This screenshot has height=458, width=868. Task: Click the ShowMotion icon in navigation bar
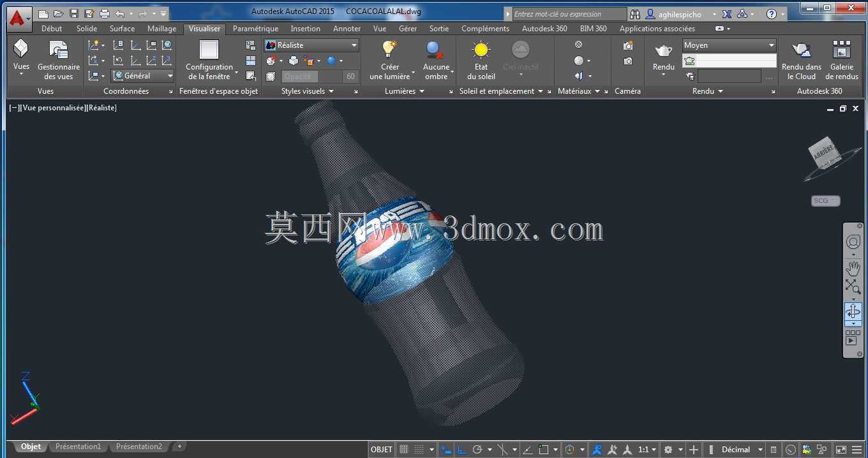point(853,337)
